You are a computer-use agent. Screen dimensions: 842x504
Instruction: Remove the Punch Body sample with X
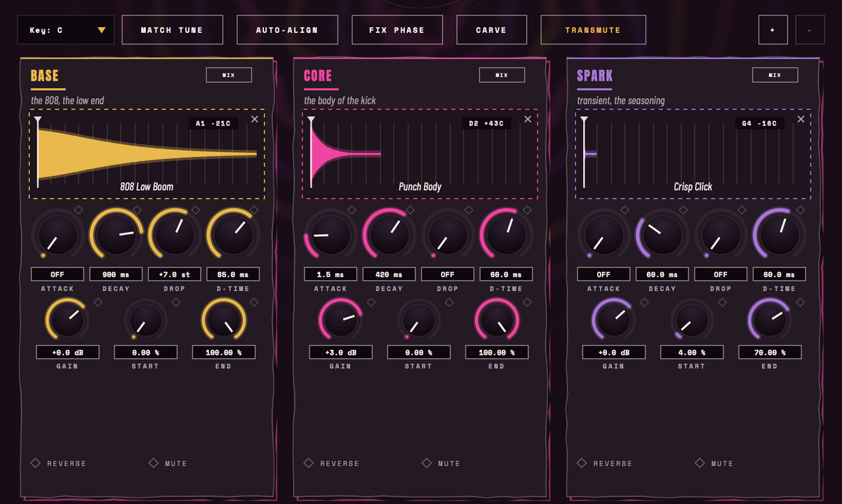528,119
